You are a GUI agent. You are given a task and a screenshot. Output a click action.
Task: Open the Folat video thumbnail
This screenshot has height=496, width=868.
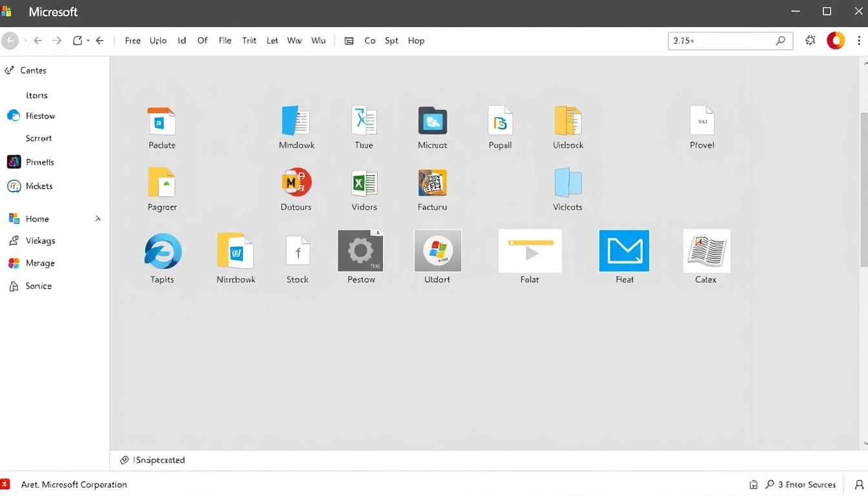click(530, 251)
